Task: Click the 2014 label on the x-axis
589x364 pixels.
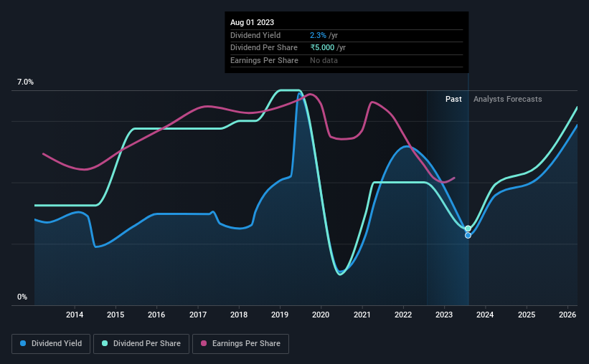Action: pyautogui.click(x=75, y=315)
